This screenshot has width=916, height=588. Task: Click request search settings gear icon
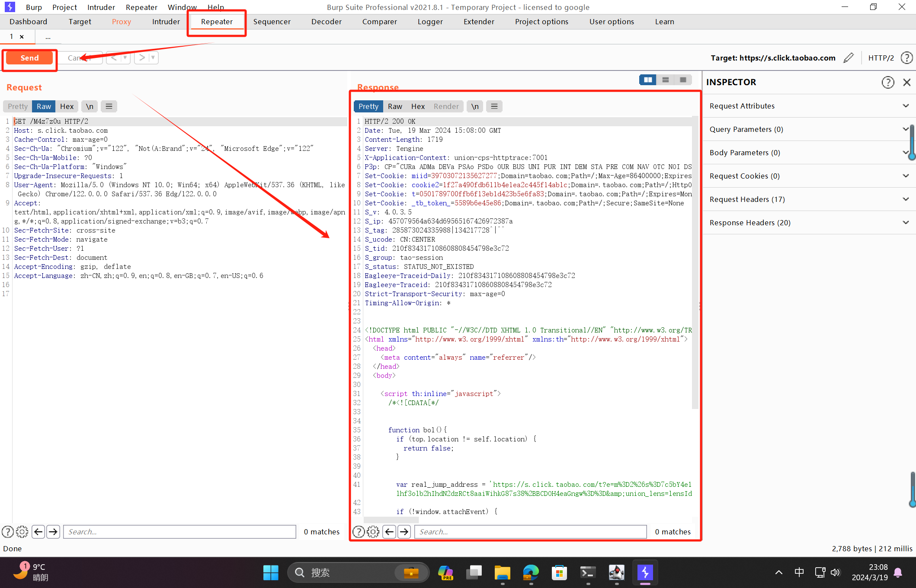click(22, 532)
